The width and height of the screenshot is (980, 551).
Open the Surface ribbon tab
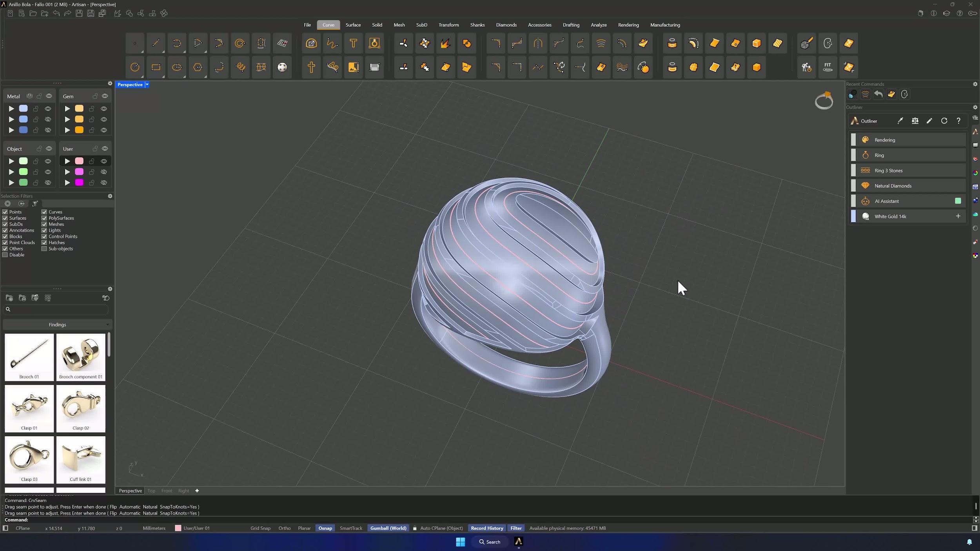point(353,25)
